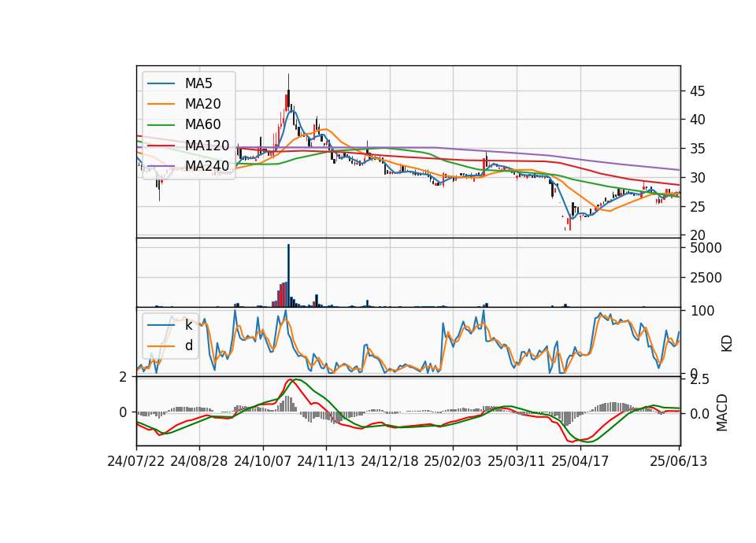756x543 pixels.
Task: Click the 24/10/07 date label
Action: (263, 461)
